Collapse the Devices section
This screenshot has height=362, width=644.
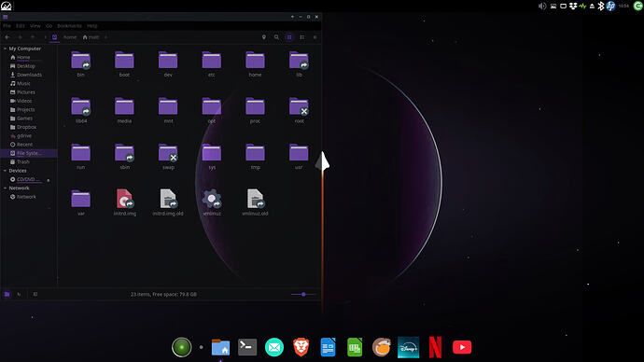click(x=5, y=171)
